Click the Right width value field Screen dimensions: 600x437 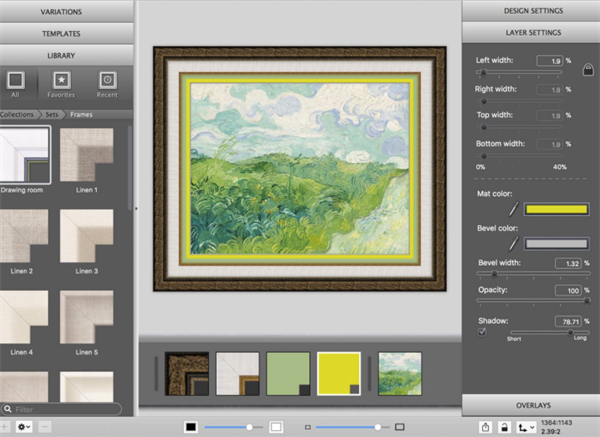tap(549, 90)
